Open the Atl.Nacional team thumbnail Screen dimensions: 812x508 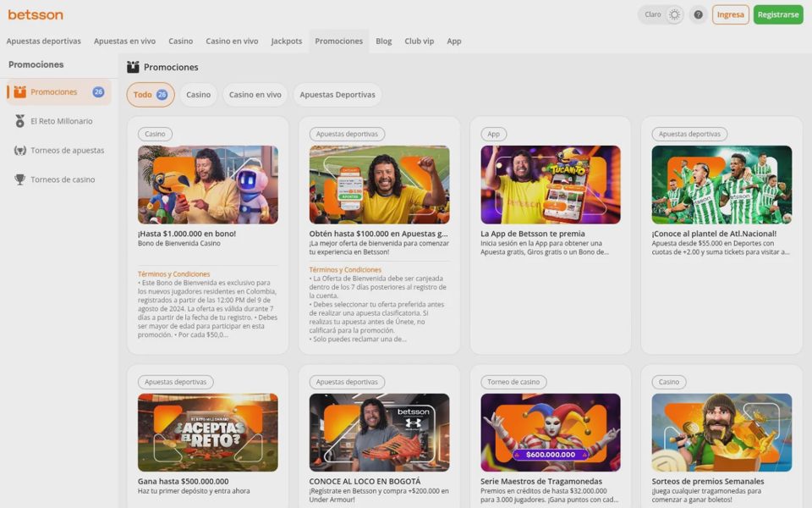(x=721, y=185)
